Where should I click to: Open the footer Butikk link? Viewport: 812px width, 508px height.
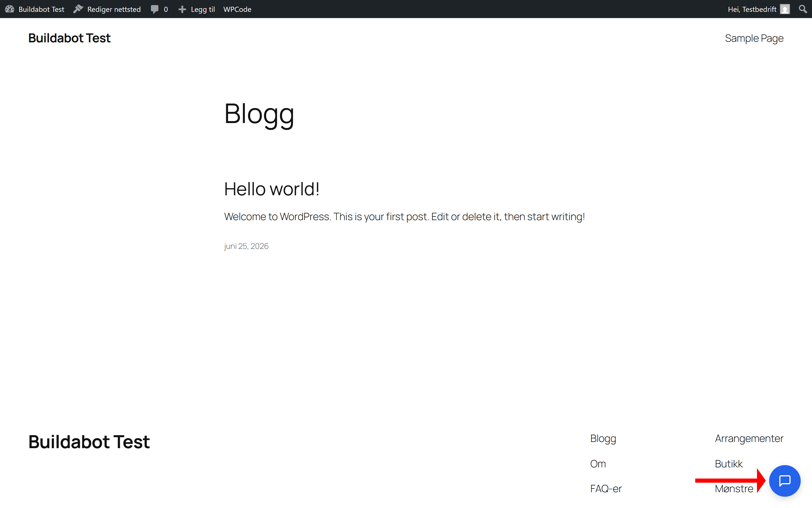(x=729, y=464)
